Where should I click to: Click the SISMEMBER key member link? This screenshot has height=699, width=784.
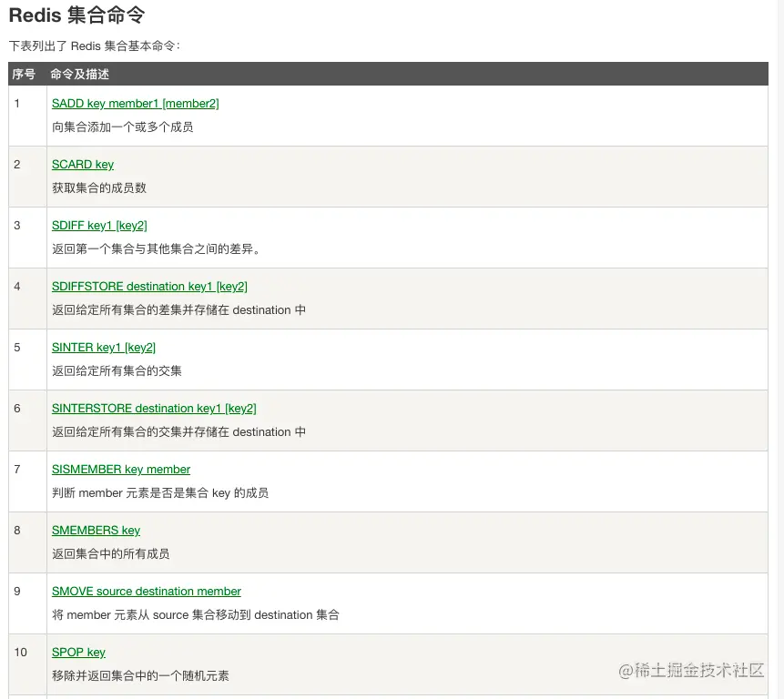point(121,469)
